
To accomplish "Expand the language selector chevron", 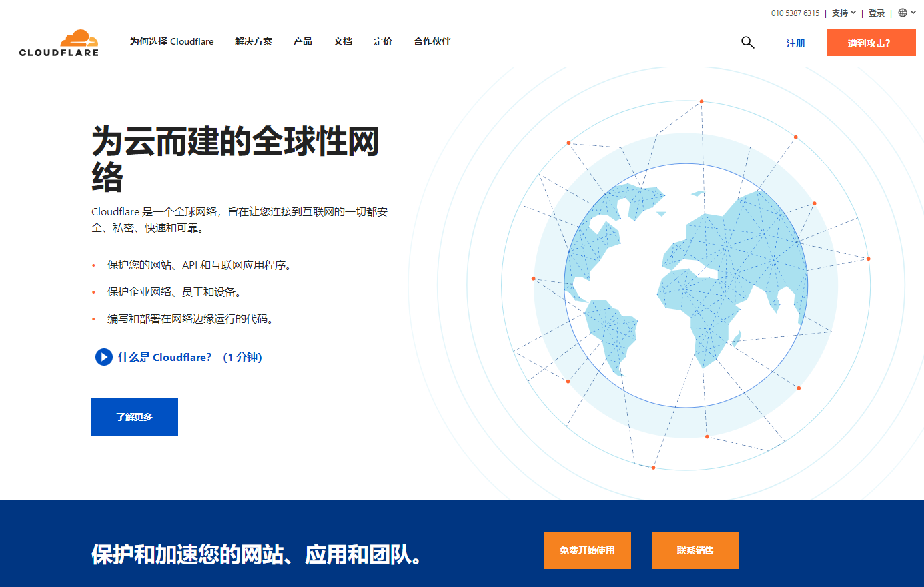I will coord(913,13).
